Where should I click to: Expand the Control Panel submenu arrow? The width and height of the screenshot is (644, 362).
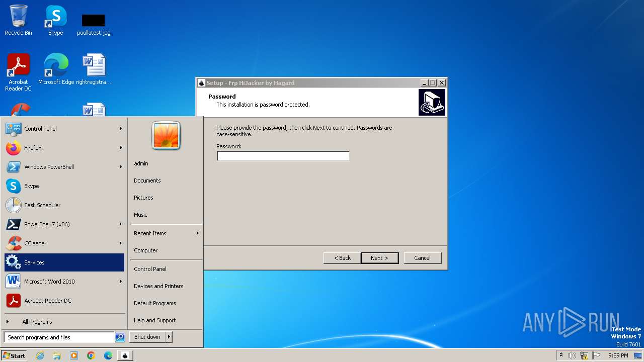[x=121, y=129]
